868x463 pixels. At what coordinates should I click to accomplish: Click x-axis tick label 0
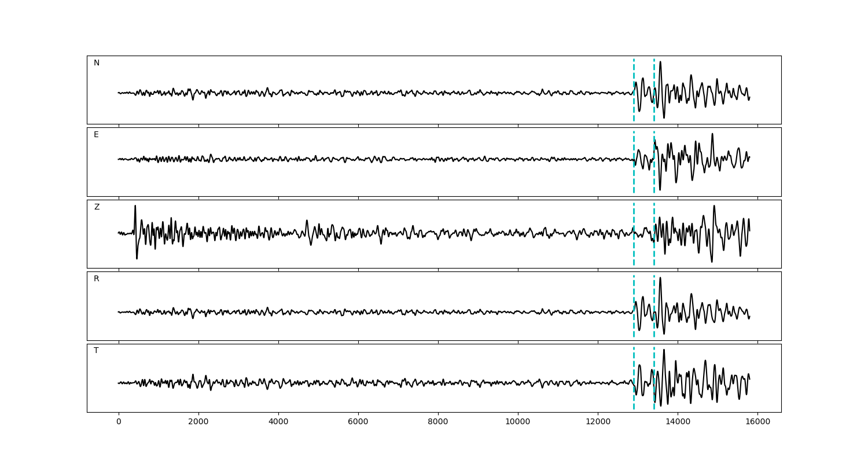point(119,422)
